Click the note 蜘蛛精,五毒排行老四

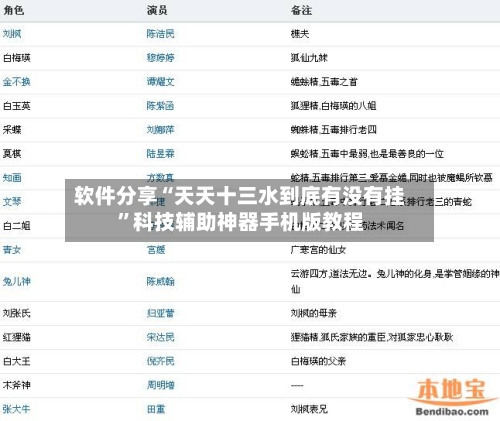333,130
